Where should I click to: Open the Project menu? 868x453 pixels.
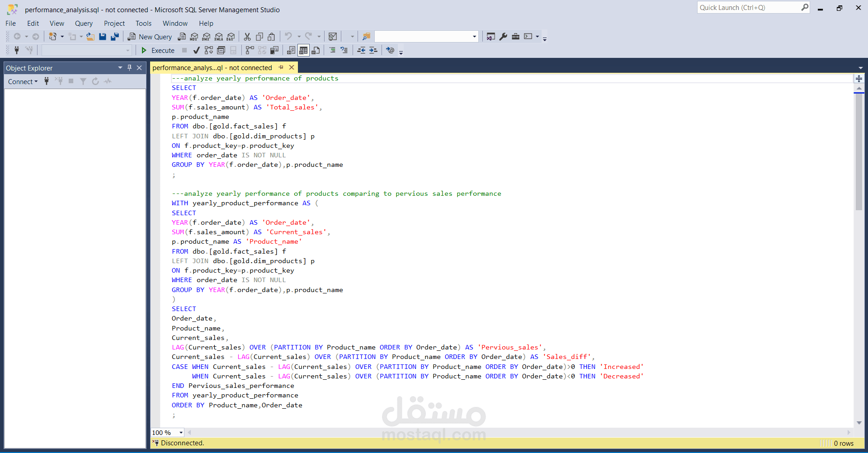(x=114, y=24)
